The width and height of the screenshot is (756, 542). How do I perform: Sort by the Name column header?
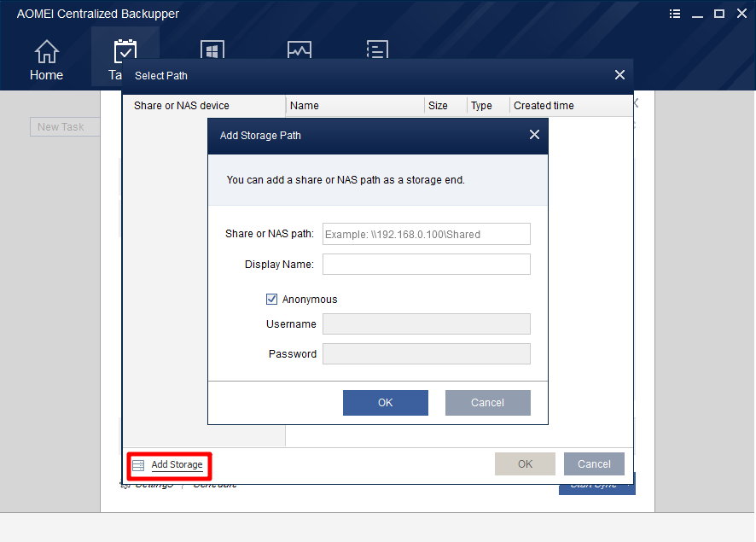click(355, 106)
